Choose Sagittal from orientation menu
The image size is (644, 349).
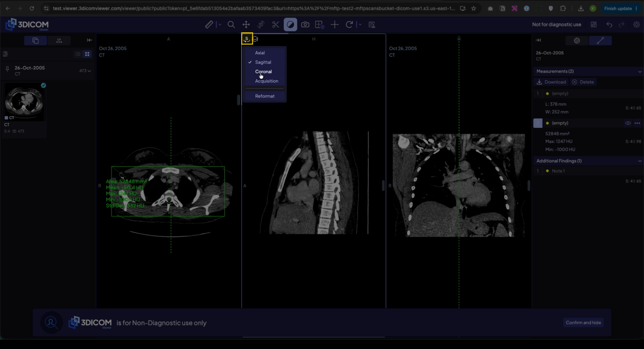[263, 62]
